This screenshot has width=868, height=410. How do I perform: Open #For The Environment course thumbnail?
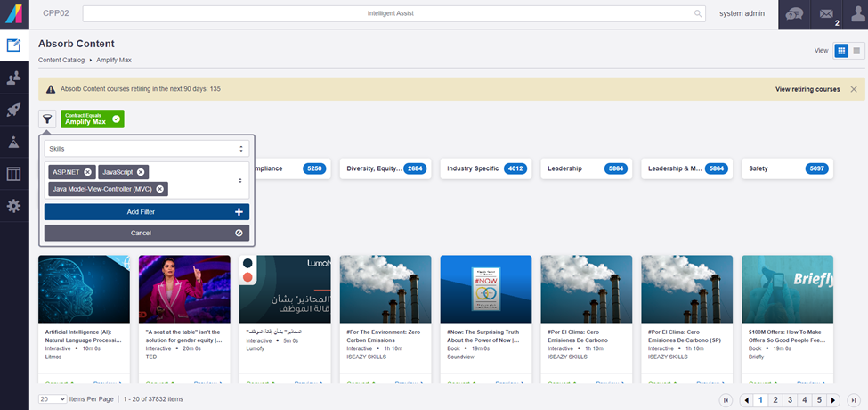pyautogui.click(x=385, y=289)
